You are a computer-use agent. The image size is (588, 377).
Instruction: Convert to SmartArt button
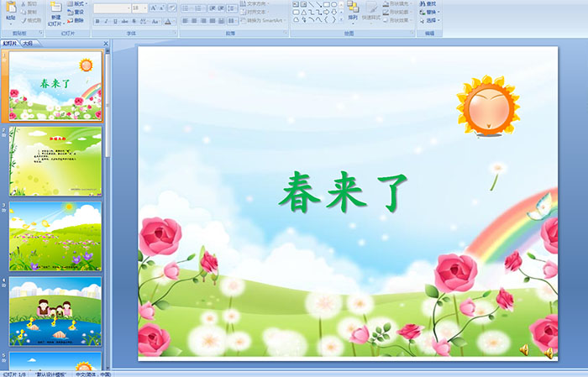(x=263, y=20)
